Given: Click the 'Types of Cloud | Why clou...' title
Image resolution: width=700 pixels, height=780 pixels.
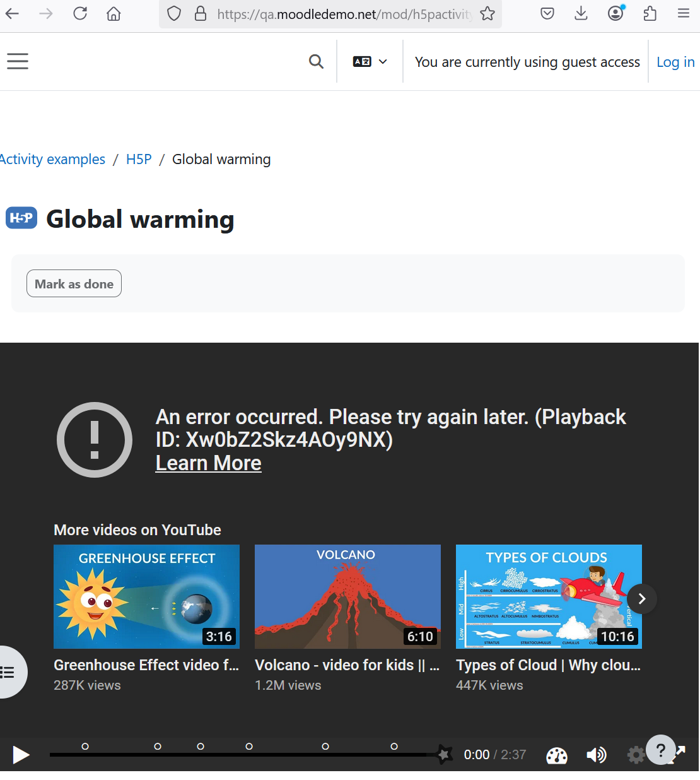Looking at the screenshot, I should (x=548, y=665).
